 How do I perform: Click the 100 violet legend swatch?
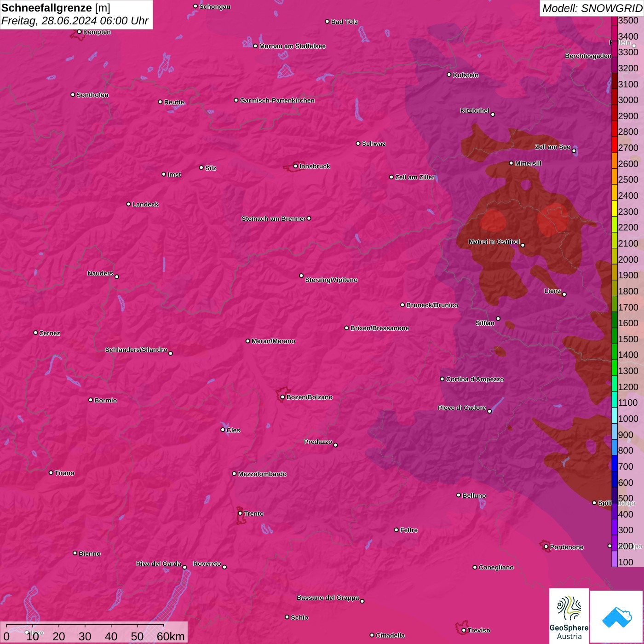(615, 559)
